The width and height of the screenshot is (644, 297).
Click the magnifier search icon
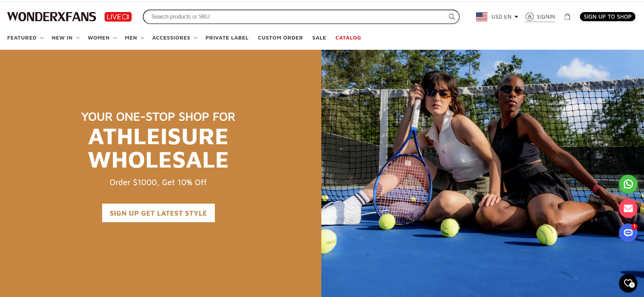coord(452,17)
